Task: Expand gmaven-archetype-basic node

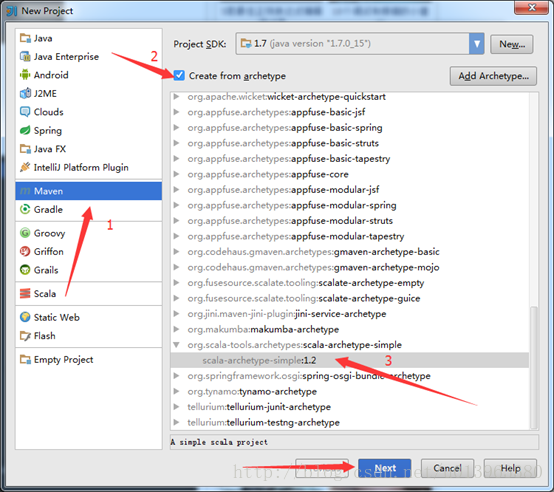Action: 176,252
